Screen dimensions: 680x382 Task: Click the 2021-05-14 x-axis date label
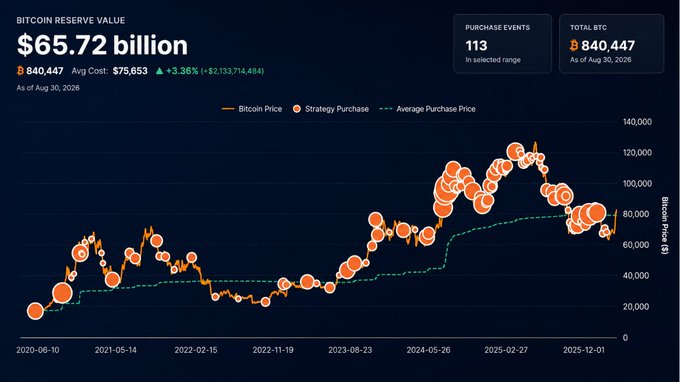click(115, 350)
